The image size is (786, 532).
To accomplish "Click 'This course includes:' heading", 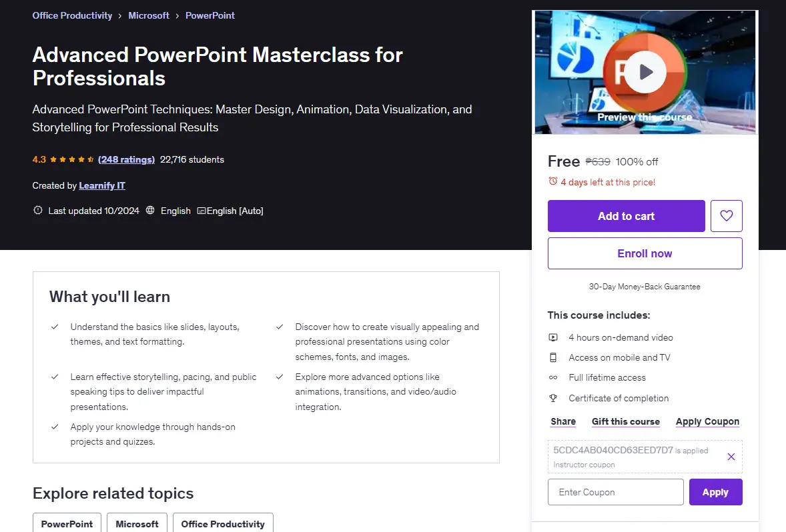I will click(x=599, y=315).
